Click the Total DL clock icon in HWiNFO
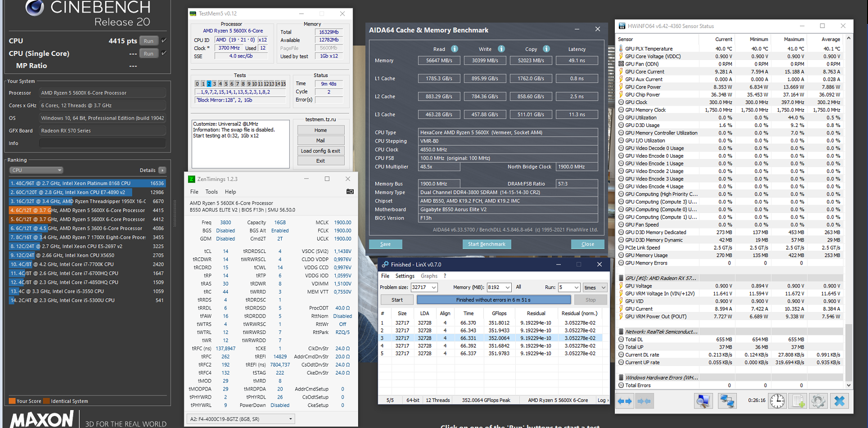The image size is (868, 428). 621,339
